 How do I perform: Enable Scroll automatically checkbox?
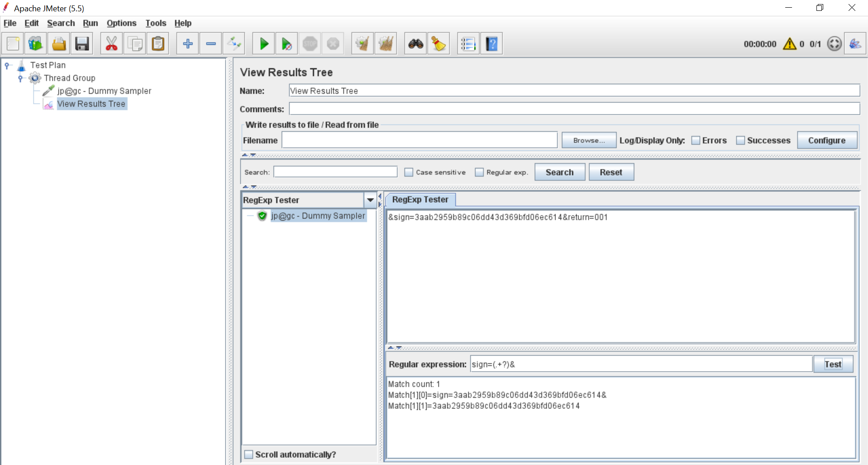pos(249,455)
